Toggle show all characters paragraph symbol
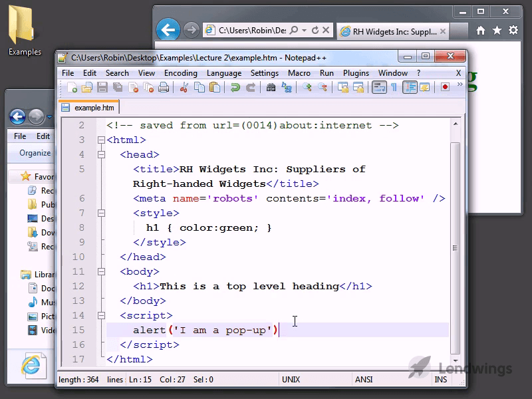The height and width of the screenshot is (399, 532). (394, 88)
